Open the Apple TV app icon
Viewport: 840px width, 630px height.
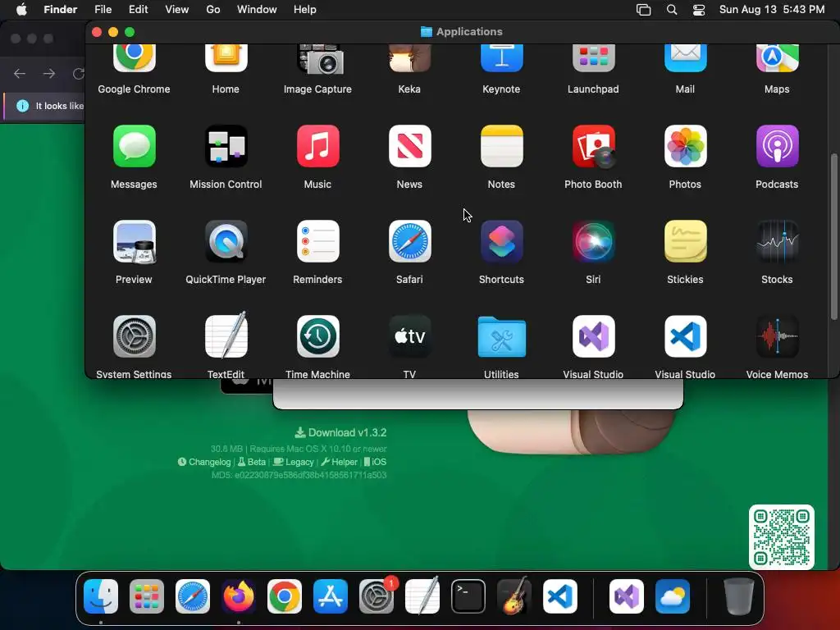(x=409, y=336)
